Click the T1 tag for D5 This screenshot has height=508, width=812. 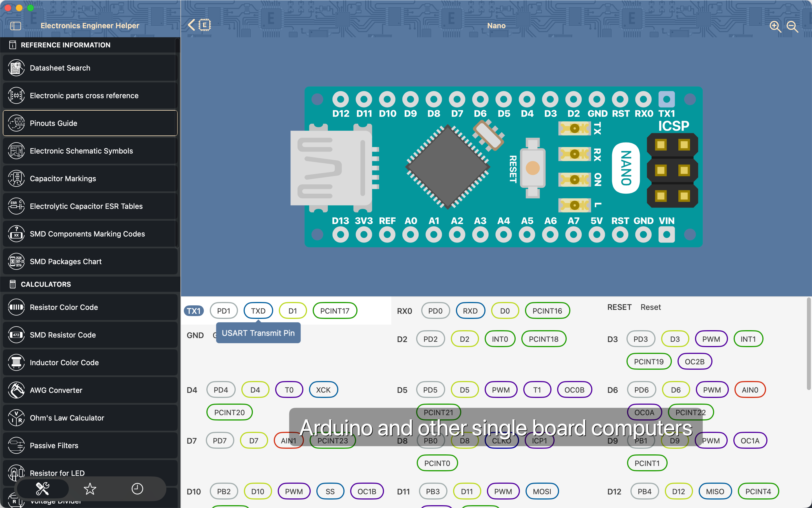point(537,390)
